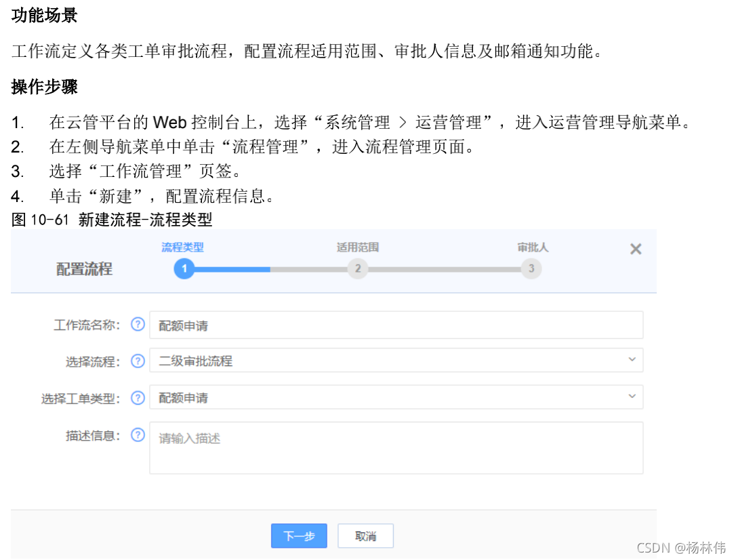Click the 选择流程 label
Screen dimensions: 736x560
tap(93, 361)
